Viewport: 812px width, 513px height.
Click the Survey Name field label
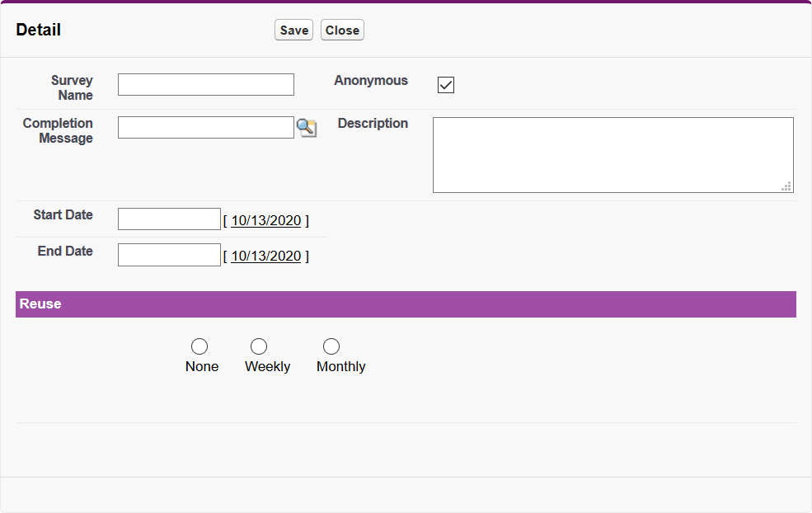tap(73, 87)
